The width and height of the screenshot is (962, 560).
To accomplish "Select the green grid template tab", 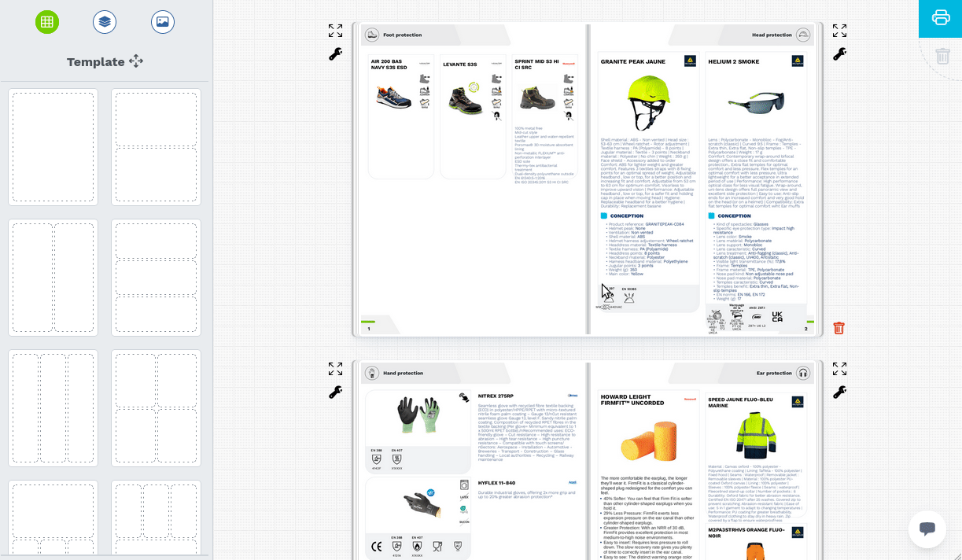I will tap(47, 22).
